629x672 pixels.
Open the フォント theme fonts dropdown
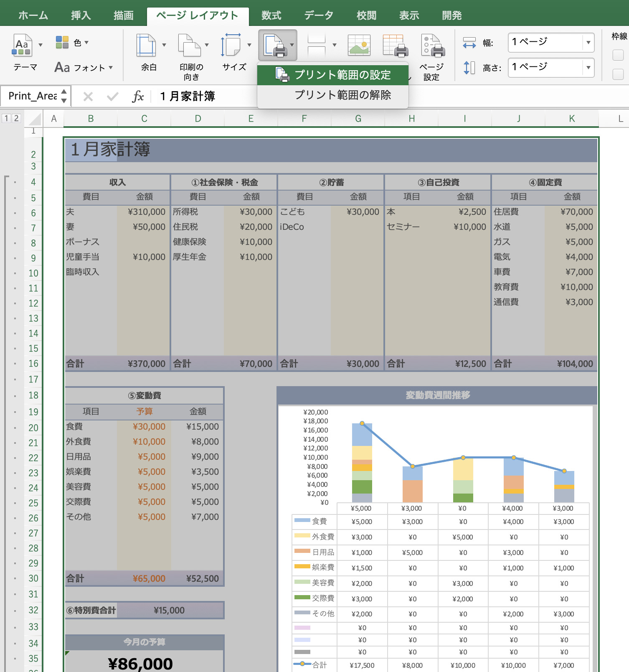coord(84,67)
